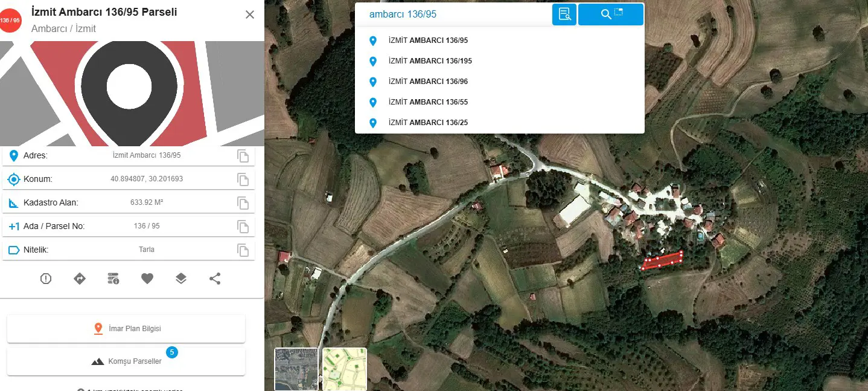This screenshot has height=391, width=868.
Task: Click the Nitelik value Tarla
Action: (x=147, y=249)
